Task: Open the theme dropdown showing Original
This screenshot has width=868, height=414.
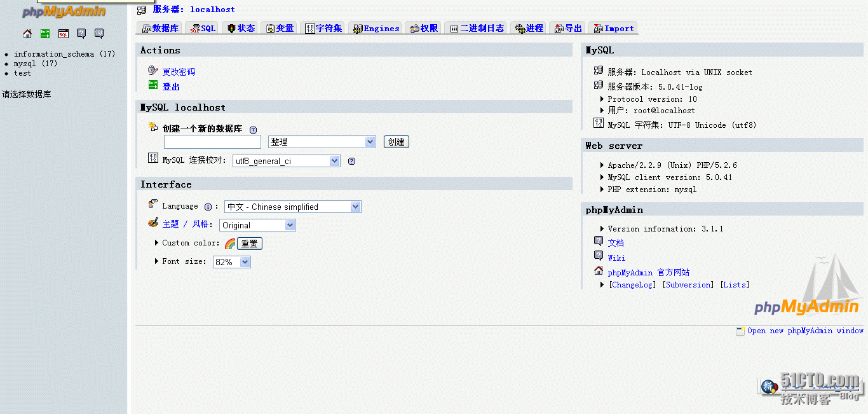Action: coord(258,225)
